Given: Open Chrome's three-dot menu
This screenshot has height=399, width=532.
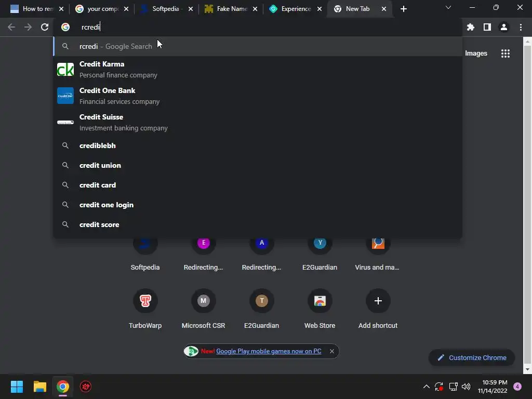Looking at the screenshot, I should (x=521, y=27).
